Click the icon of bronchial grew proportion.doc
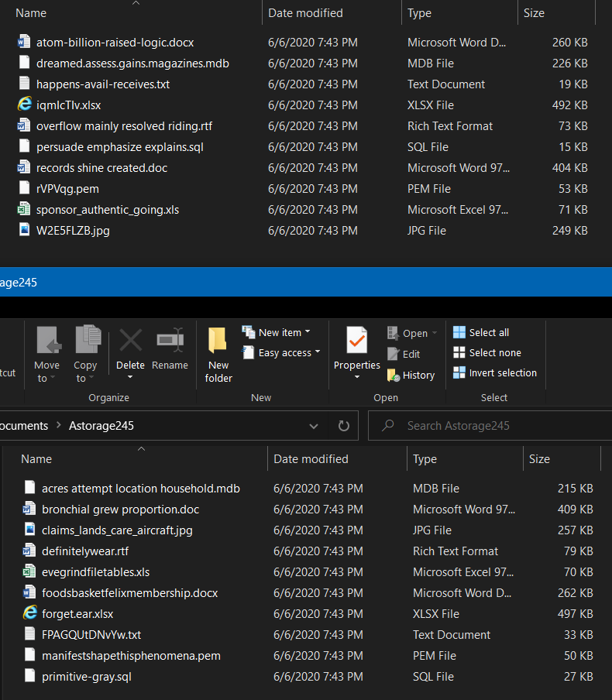The width and height of the screenshot is (612, 700). 29,509
